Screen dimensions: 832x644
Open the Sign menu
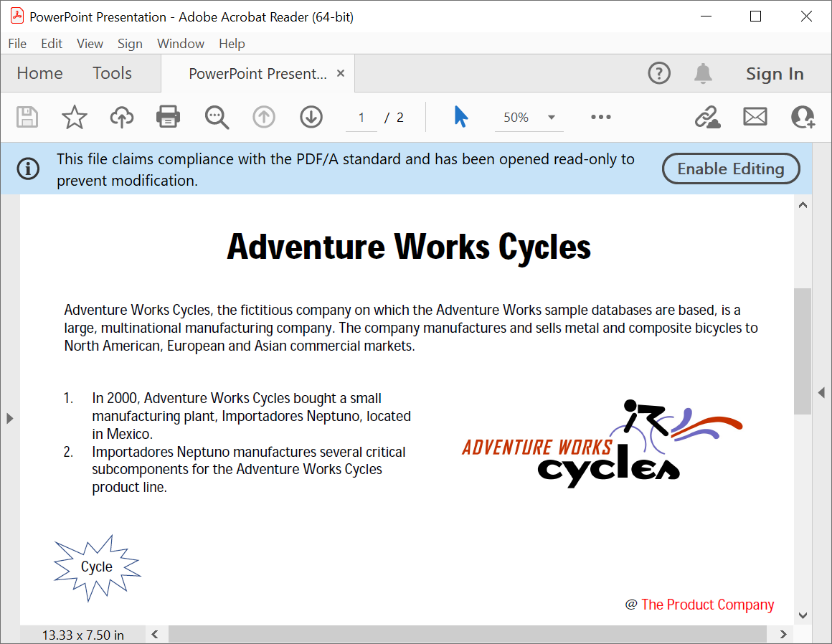point(130,44)
